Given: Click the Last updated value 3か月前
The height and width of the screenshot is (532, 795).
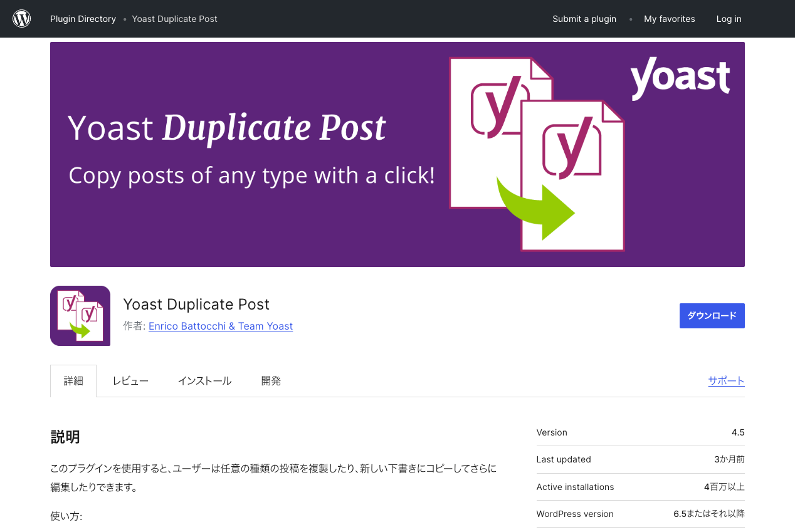Looking at the screenshot, I should (x=729, y=459).
